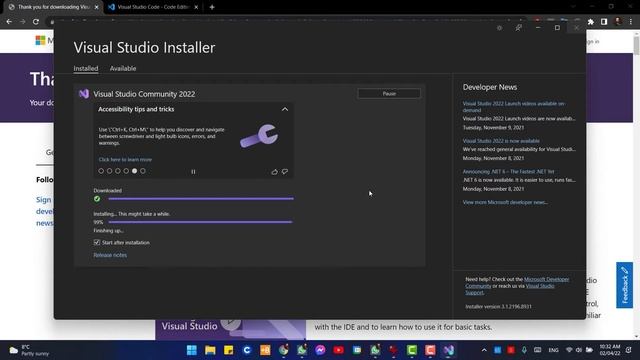This screenshot has width=640, height=360.
Task: Open the Visual Studio Support link
Action: point(510,289)
